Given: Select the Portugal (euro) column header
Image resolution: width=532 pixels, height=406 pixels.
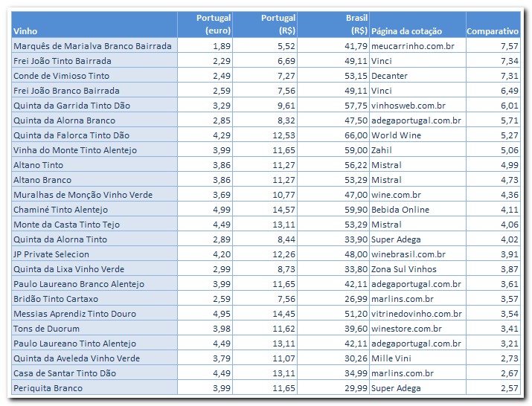Looking at the screenshot, I should pyautogui.click(x=205, y=25).
